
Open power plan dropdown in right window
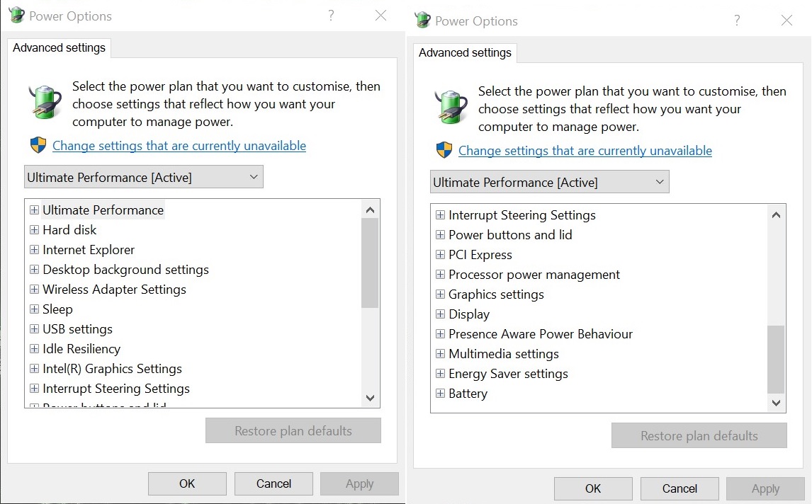(x=549, y=182)
